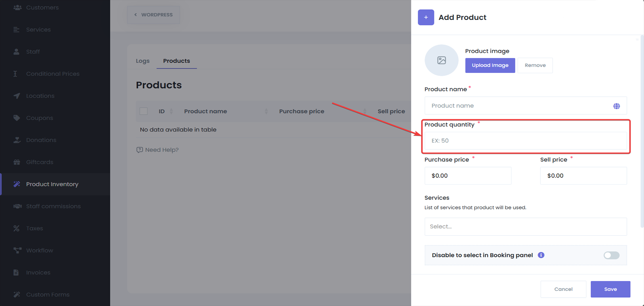Click the info icon beside Disable to select
644x306 pixels.
pos(541,255)
